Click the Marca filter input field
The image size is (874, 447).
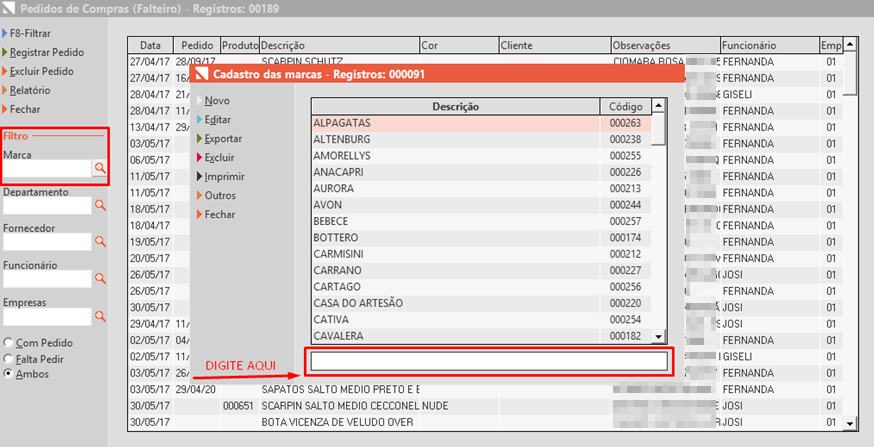coord(47,168)
